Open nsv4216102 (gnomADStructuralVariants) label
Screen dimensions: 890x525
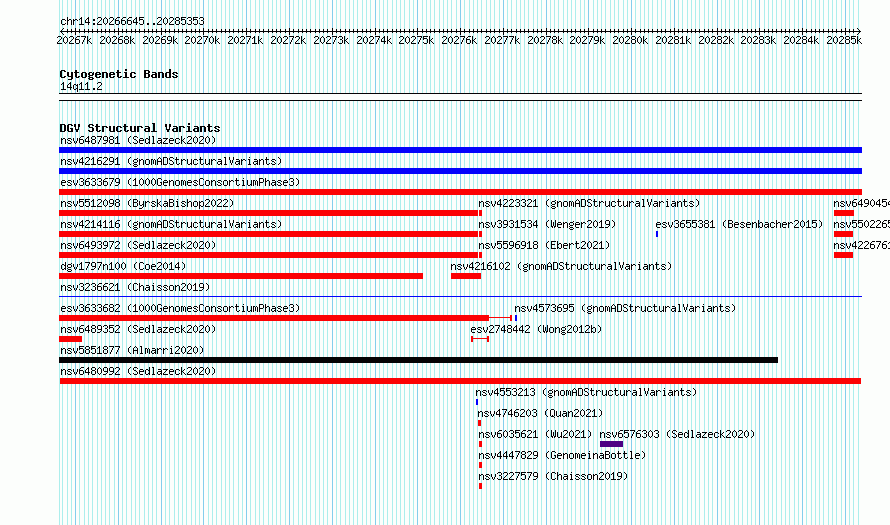click(561, 266)
